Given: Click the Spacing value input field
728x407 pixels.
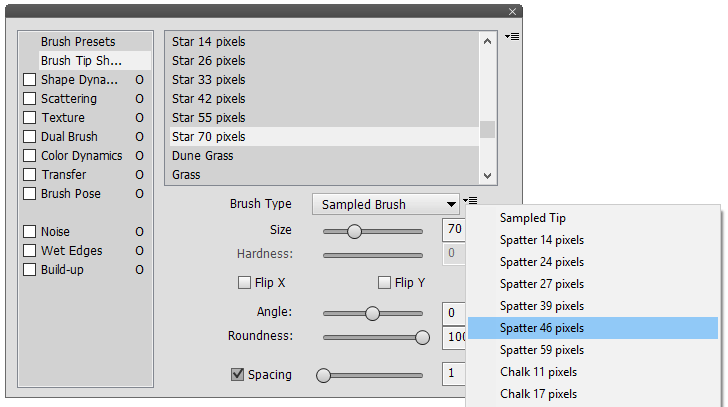Looking at the screenshot, I should pos(454,375).
